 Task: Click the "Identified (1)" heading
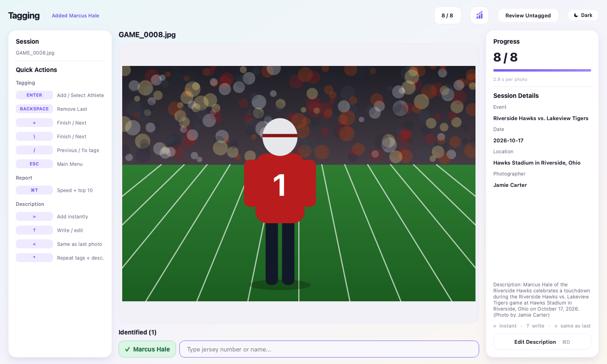point(138,332)
